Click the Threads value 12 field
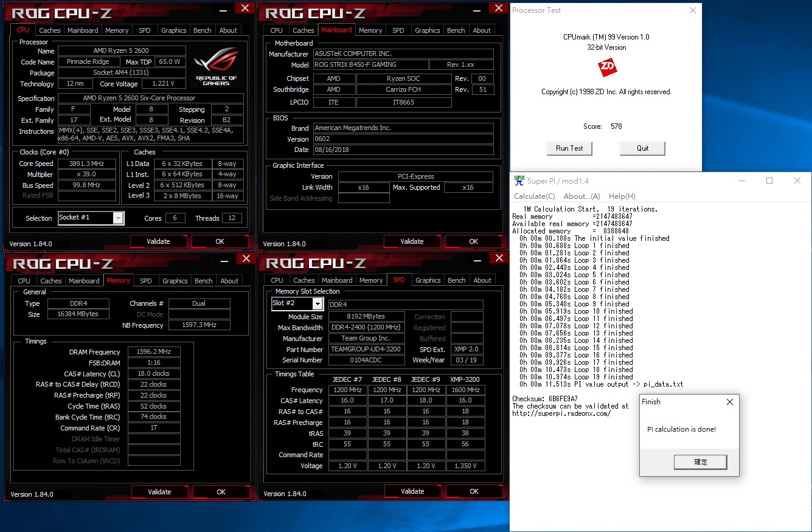The image size is (812, 532). click(232, 218)
